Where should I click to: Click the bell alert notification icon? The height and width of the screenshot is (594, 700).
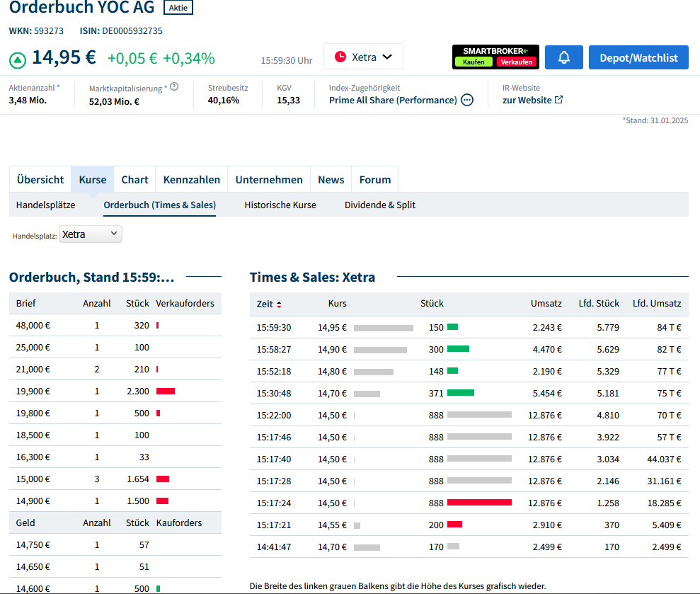coord(564,57)
